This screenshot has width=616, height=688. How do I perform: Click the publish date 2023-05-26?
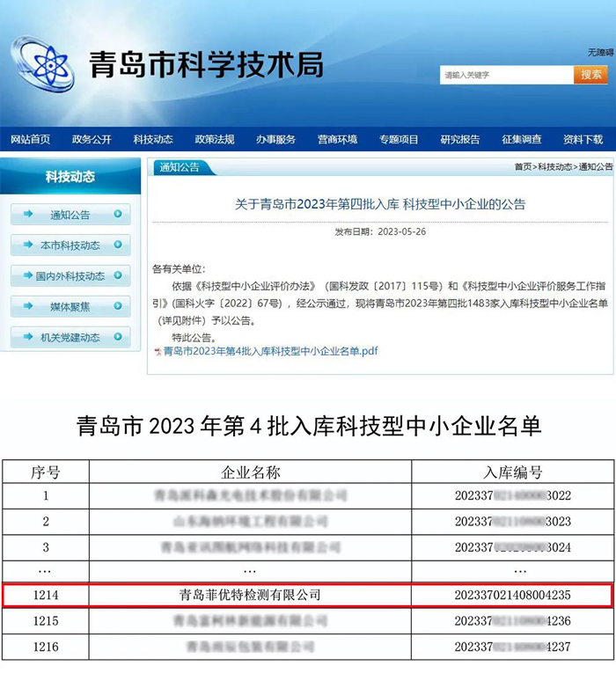[x=402, y=231]
